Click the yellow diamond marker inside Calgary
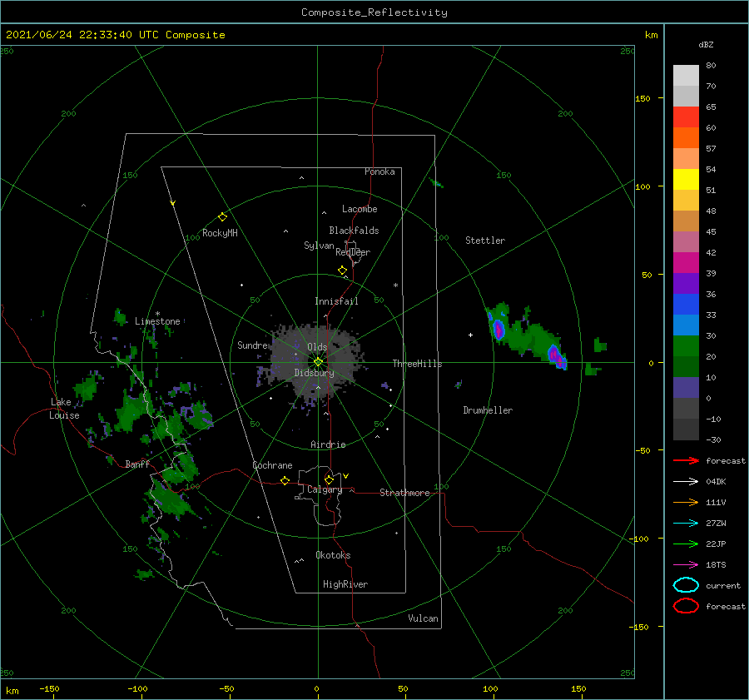Screen dimensions: 749x700 click(x=329, y=479)
